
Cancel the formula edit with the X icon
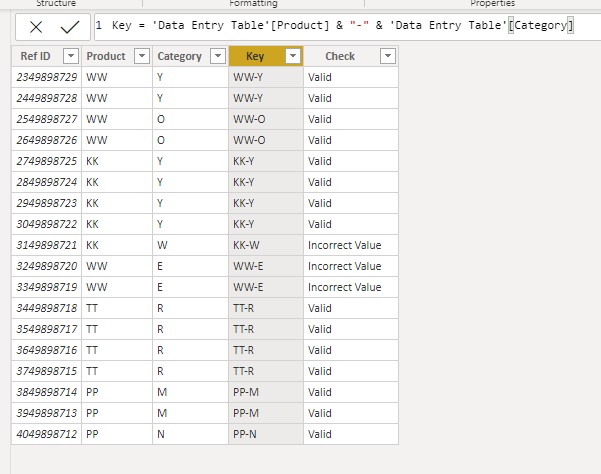point(36,27)
